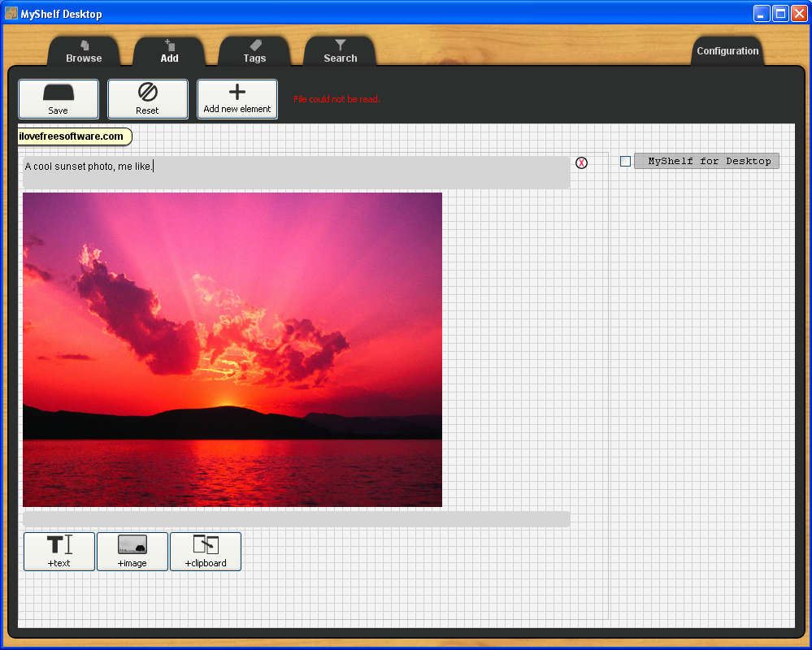
Task: Add a text element with +text
Action: pyautogui.click(x=59, y=552)
